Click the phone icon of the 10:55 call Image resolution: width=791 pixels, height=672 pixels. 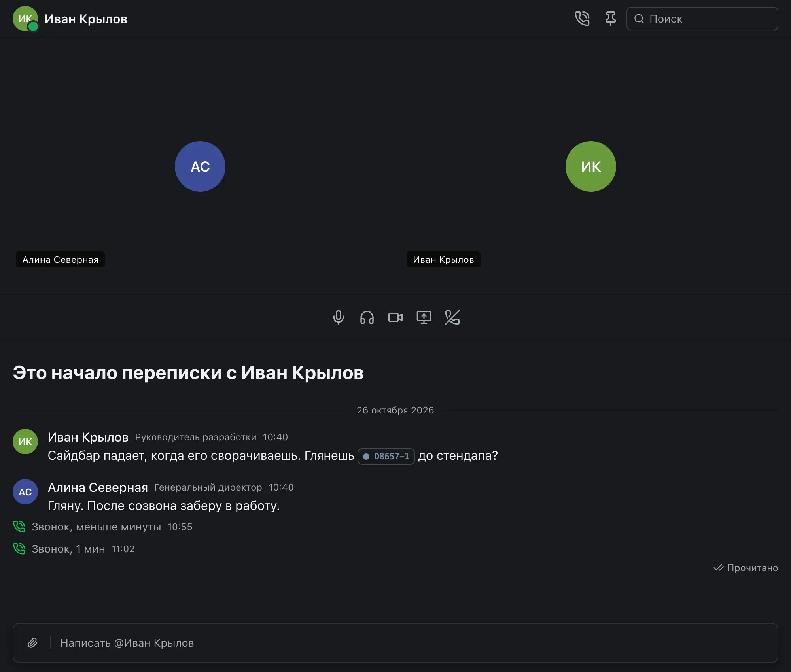coord(19,527)
